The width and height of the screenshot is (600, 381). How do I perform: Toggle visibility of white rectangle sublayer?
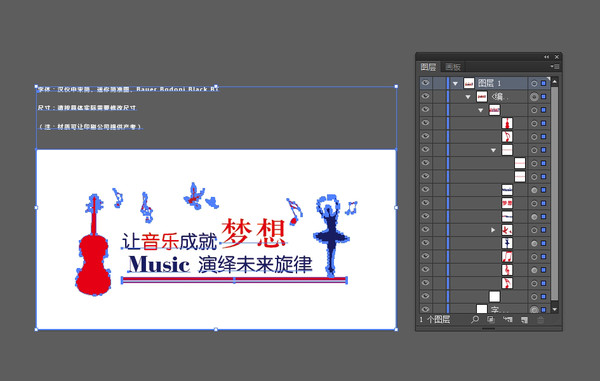pyautogui.click(x=426, y=296)
